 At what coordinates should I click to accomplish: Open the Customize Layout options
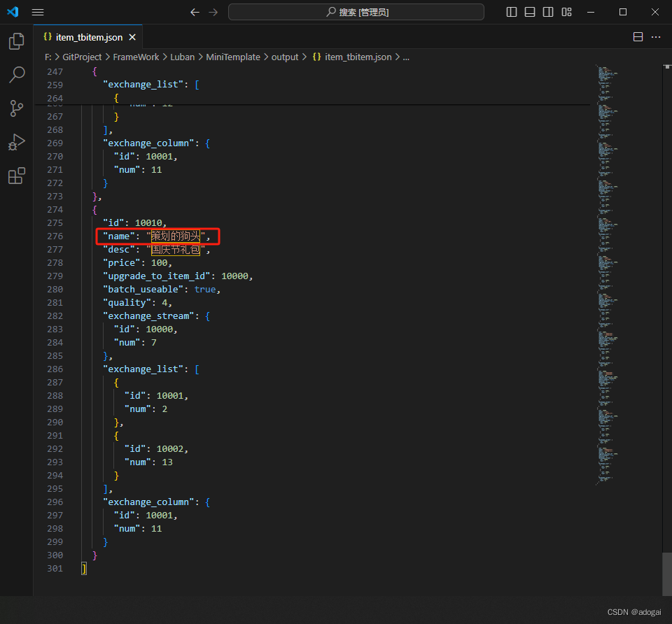pos(567,12)
